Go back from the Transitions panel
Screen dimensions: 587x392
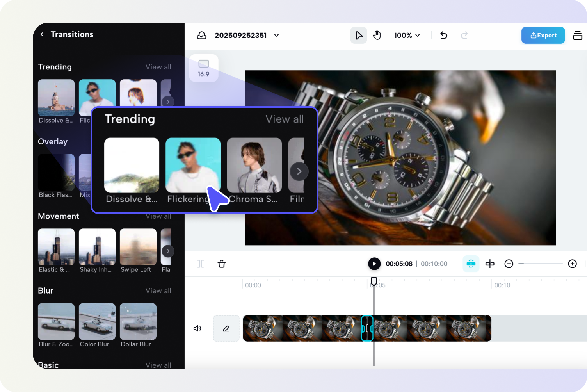(42, 34)
